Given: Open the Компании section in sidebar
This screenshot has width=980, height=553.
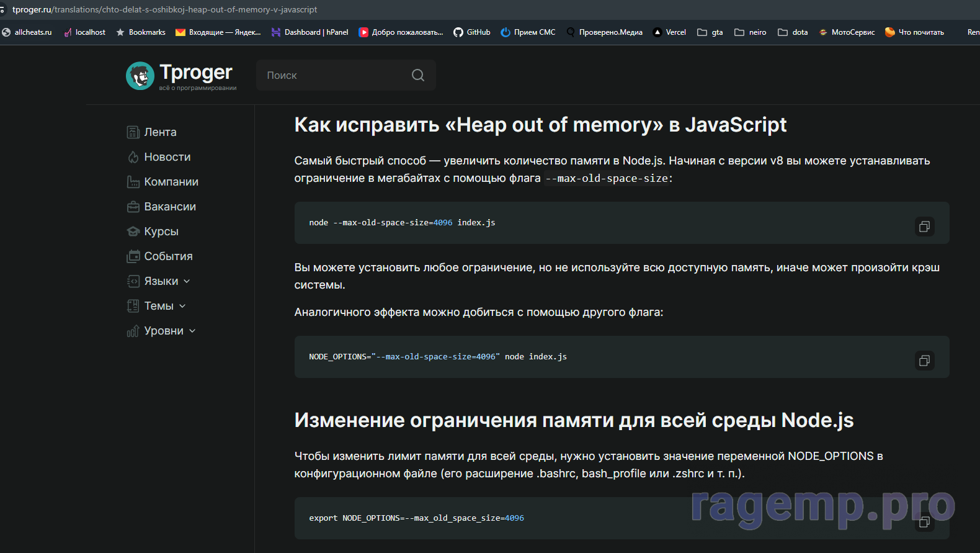Looking at the screenshot, I should coord(171,182).
